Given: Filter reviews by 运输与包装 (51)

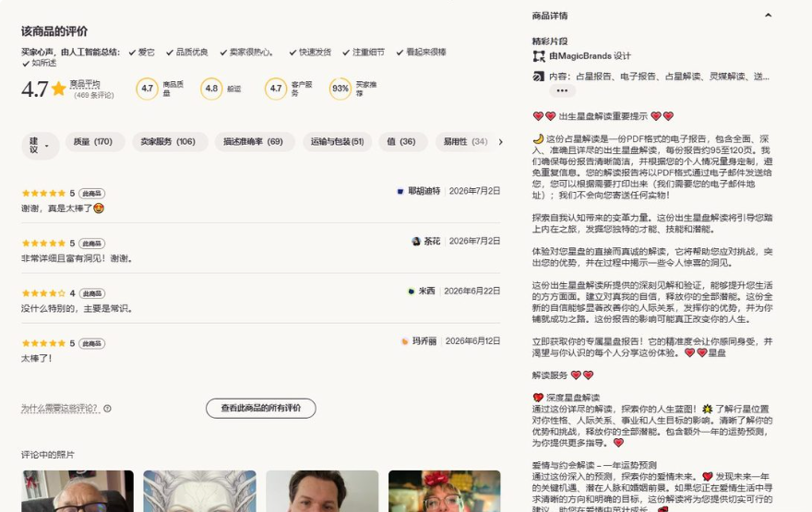Looking at the screenshot, I should tap(337, 142).
